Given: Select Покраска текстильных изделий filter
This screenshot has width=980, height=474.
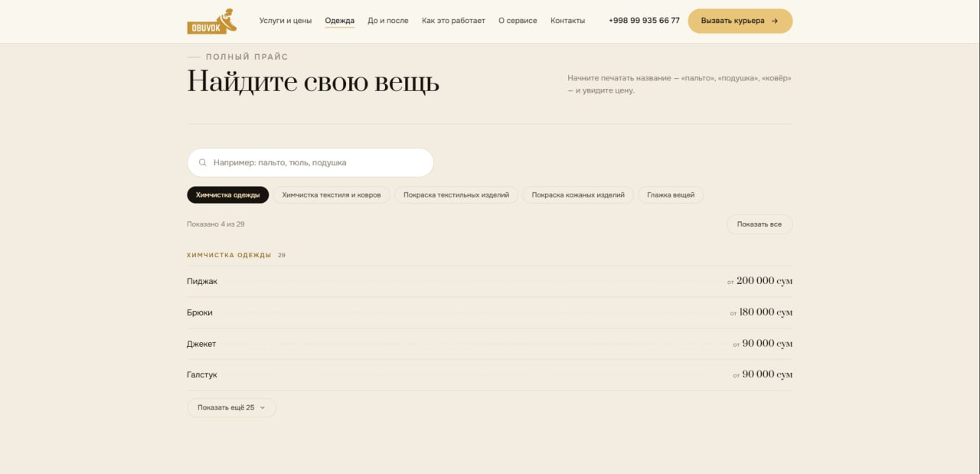Looking at the screenshot, I should point(456,195).
